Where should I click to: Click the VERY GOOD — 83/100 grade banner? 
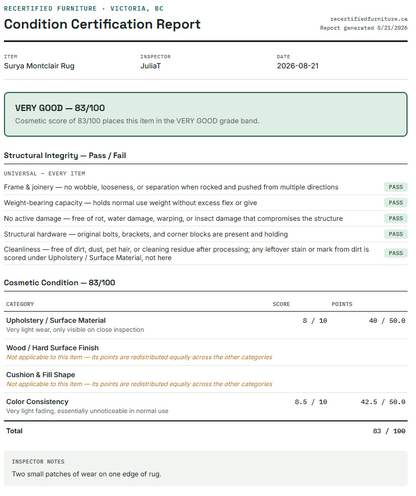(206, 114)
